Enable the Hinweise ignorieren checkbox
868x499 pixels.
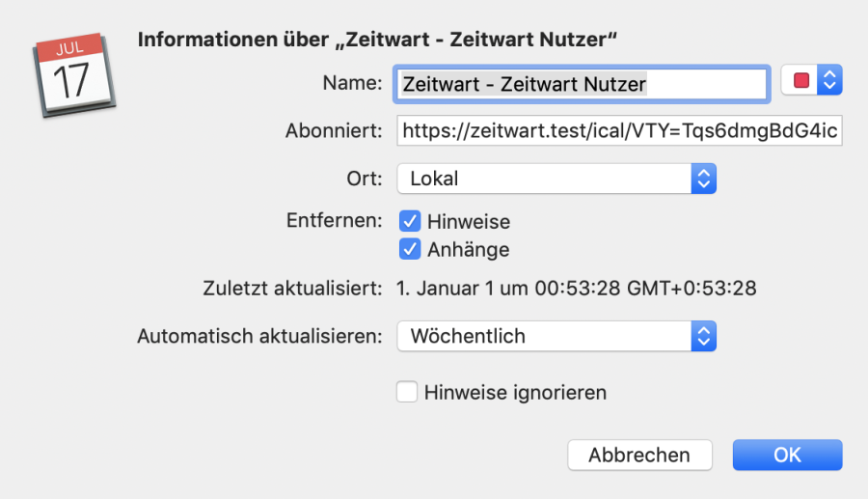[x=407, y=392]
